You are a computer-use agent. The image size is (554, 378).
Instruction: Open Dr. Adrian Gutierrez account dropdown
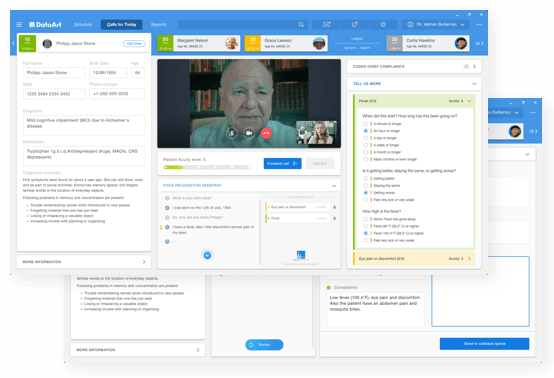[436, 24]
